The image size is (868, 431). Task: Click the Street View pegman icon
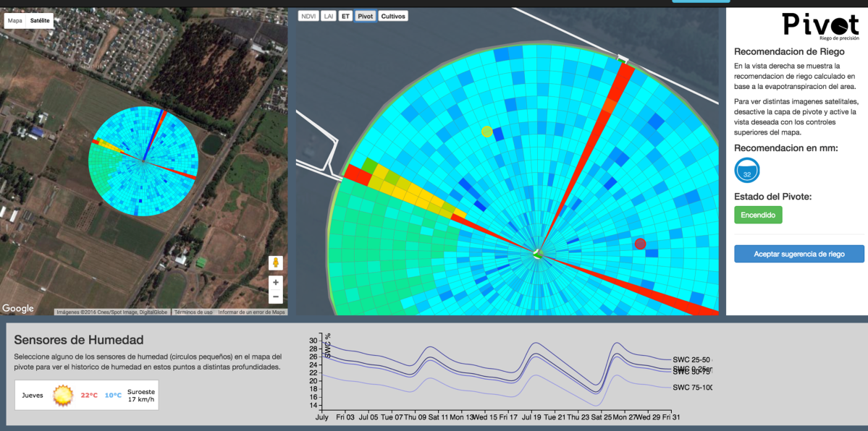[276, 263]
